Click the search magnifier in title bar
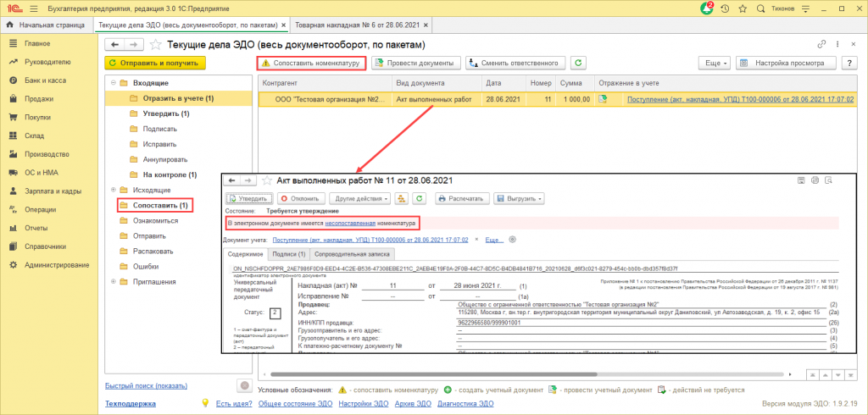Image resolution: width=868 pixels, height=415 pixels. pos(760,8)
